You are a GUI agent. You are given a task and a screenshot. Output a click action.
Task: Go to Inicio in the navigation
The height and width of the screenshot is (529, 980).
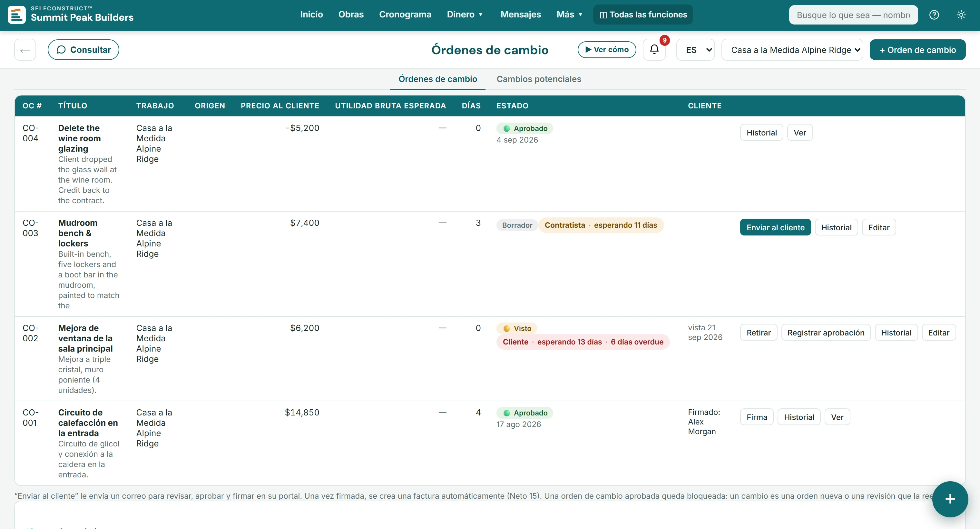click(x=311, y=15)
